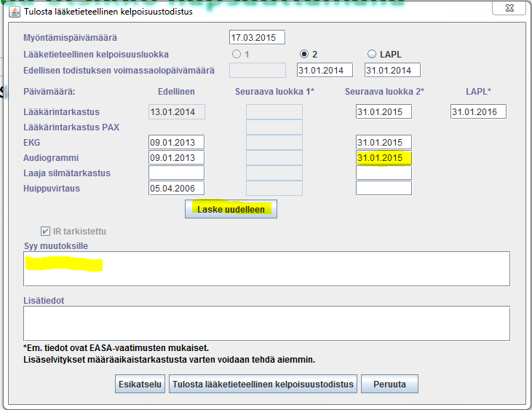Select the LAPL radio button
Image resolution: width=532 pixels, height=410 pixels.
[372, 55]
